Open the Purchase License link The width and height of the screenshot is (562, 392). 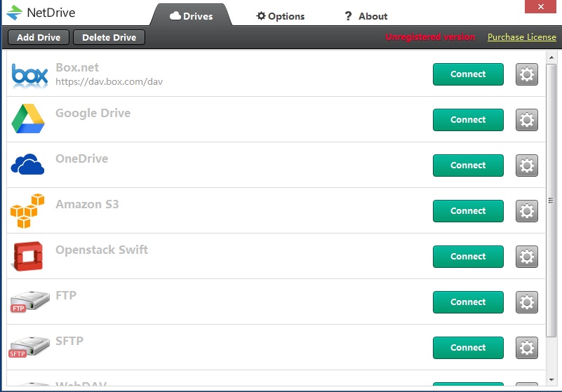[x=522, y=37]
